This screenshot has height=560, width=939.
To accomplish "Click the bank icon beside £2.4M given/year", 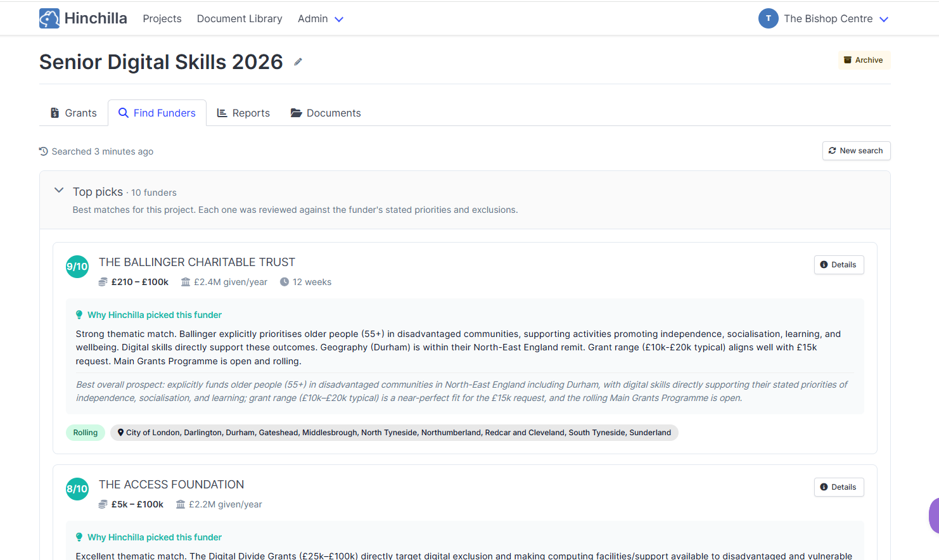I will click(186, 282).
